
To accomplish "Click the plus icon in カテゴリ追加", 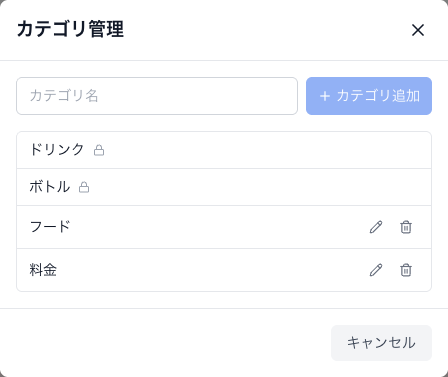I will pos(325,96).
